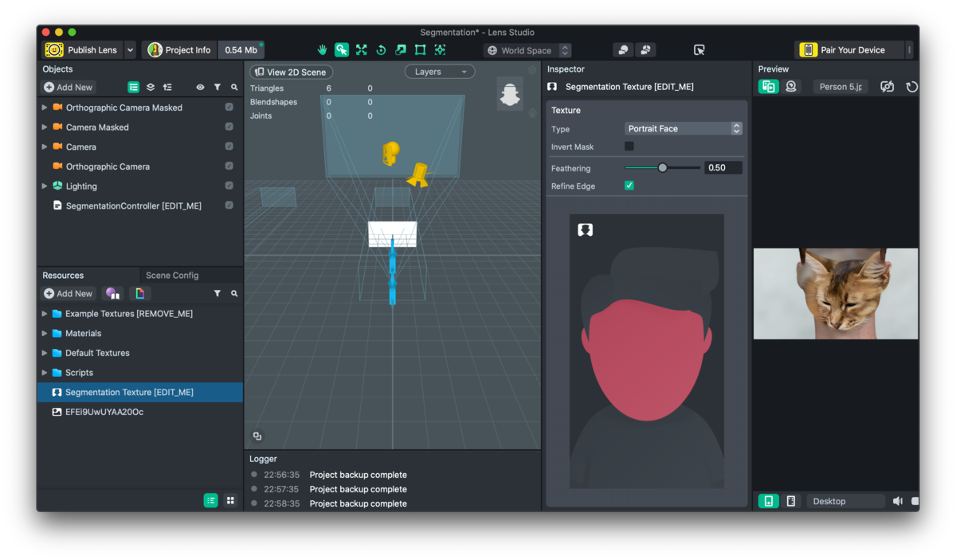Open search in the Resources panel
Image resolution: width=956 pixels, height=560 pixels.
(x=234, y=294)
